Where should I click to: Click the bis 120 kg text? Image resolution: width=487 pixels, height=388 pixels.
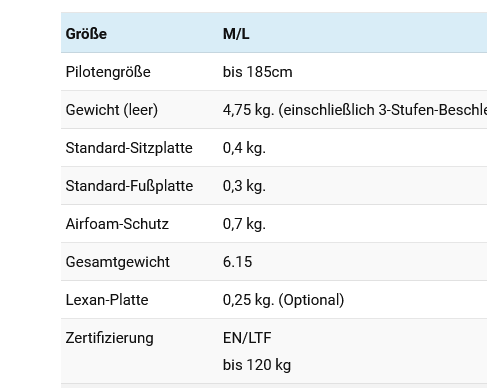[257, 365]
